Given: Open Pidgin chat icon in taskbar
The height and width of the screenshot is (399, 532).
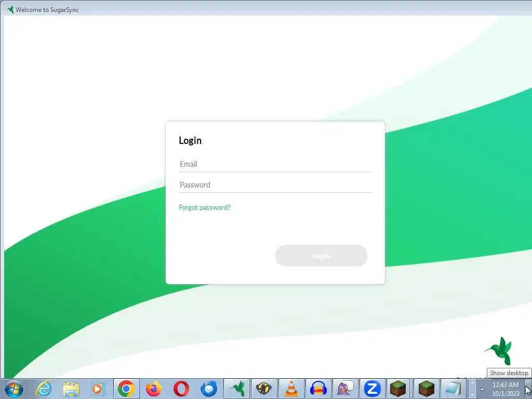Looking at the screenshot, I should tap(345, 389).
